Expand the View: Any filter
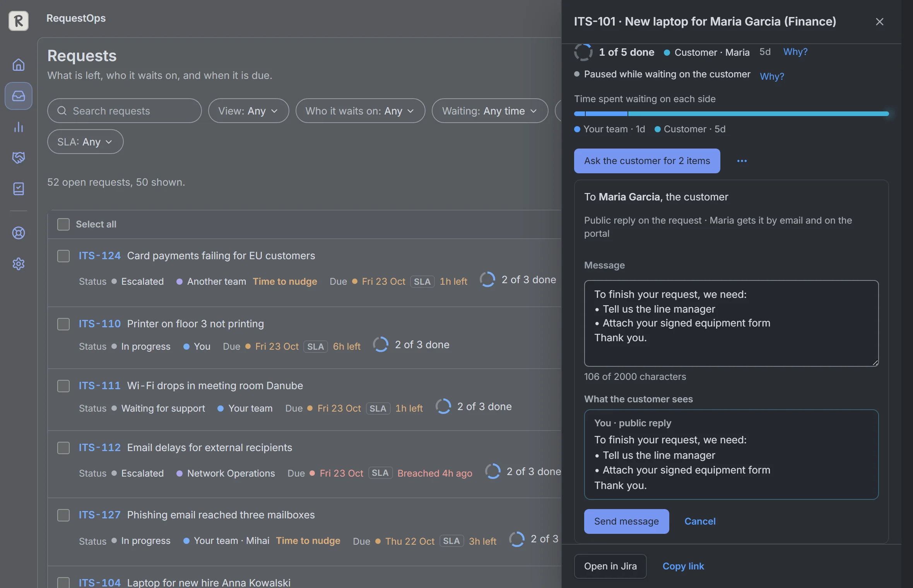Screen dimensions: 913x588 tap(248, 111)
